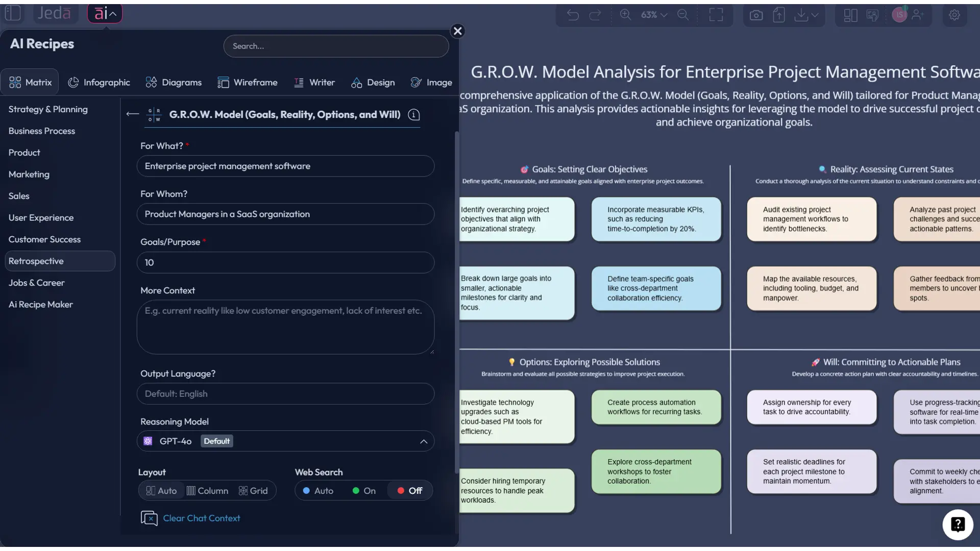Select the Grid layout option
Screen dimensions: 980x551
point(253,490)
